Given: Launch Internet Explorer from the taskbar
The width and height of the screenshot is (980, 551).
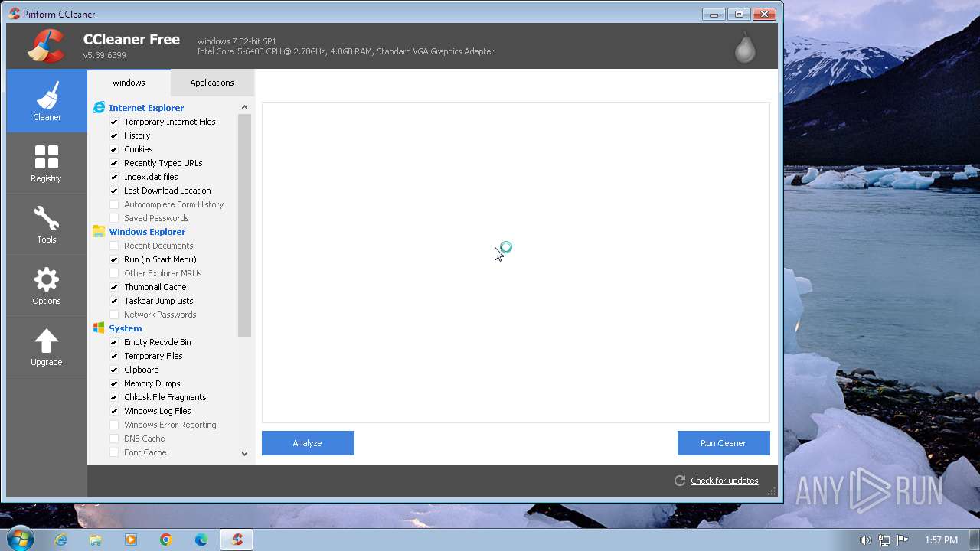Looking at the screenshot, I should point(60,540).
